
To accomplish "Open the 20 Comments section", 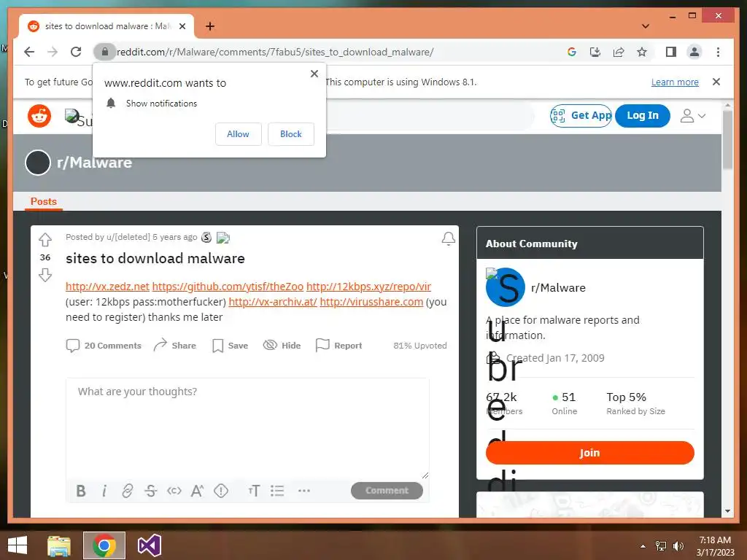I will click(104, 345).
